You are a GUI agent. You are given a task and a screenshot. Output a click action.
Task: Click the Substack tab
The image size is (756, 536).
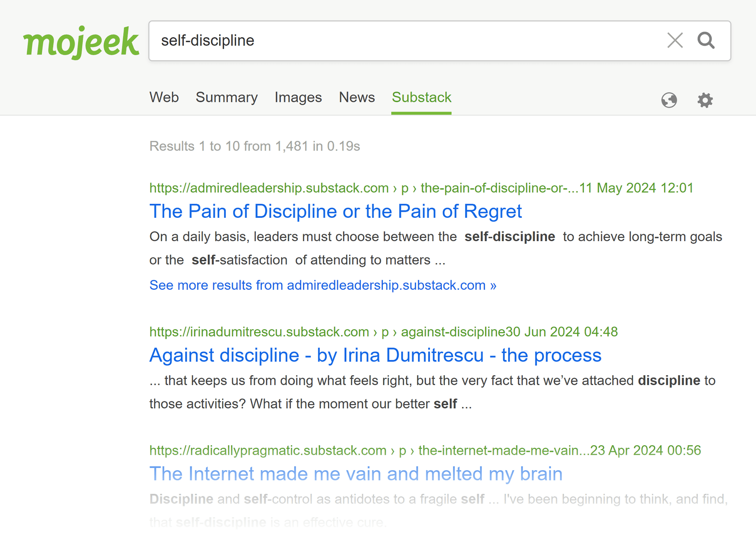(422, 98)
